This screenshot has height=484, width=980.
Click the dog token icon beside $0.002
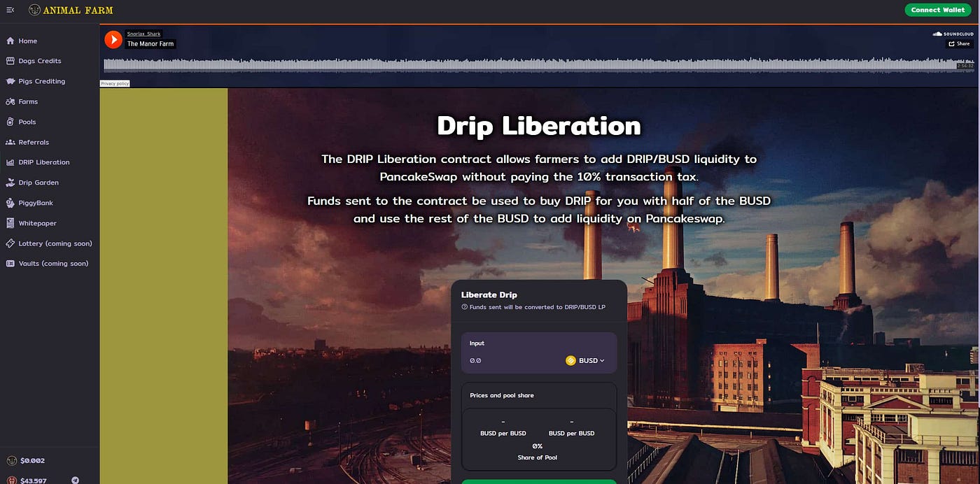[x=11, y=461]
